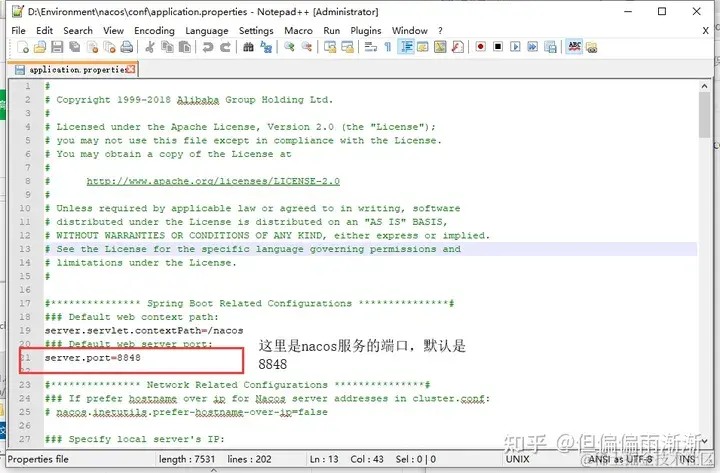Toggle the indent guide icon

point(406,47)
